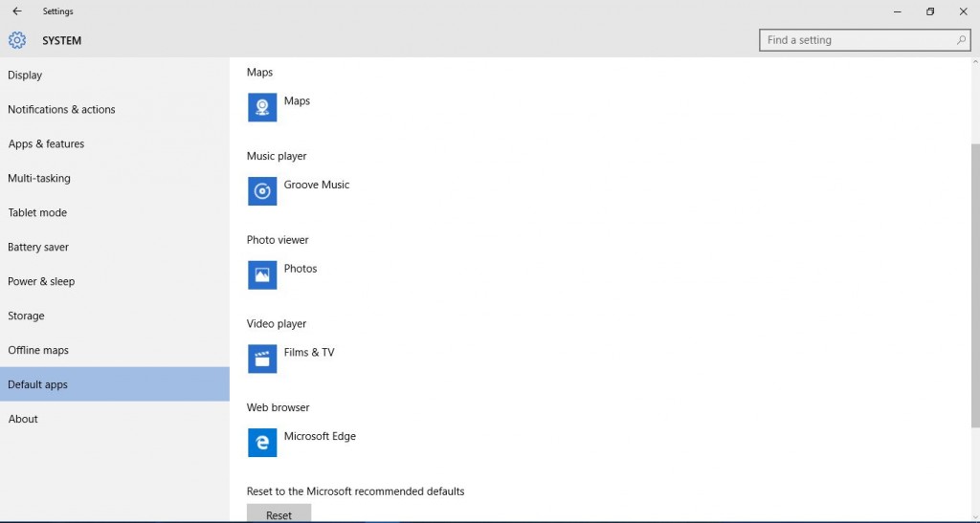Select Multi-tasking in sidebar
This screenshot has width=980, height=523.
[115, 178]
